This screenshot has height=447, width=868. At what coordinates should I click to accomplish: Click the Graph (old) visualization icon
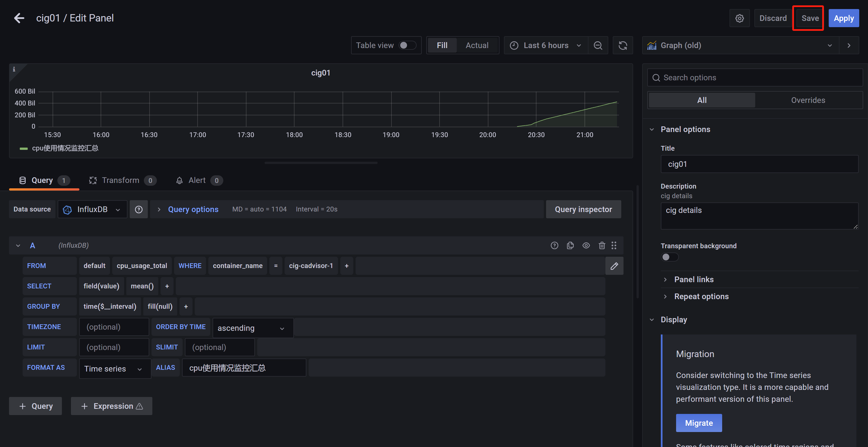(x=652, y=45)
